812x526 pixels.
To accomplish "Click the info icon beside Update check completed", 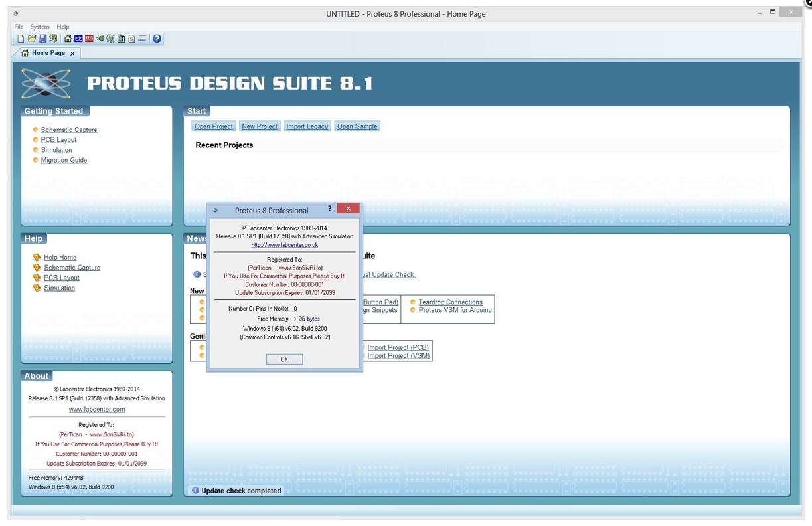I will [x=195, y=491].
